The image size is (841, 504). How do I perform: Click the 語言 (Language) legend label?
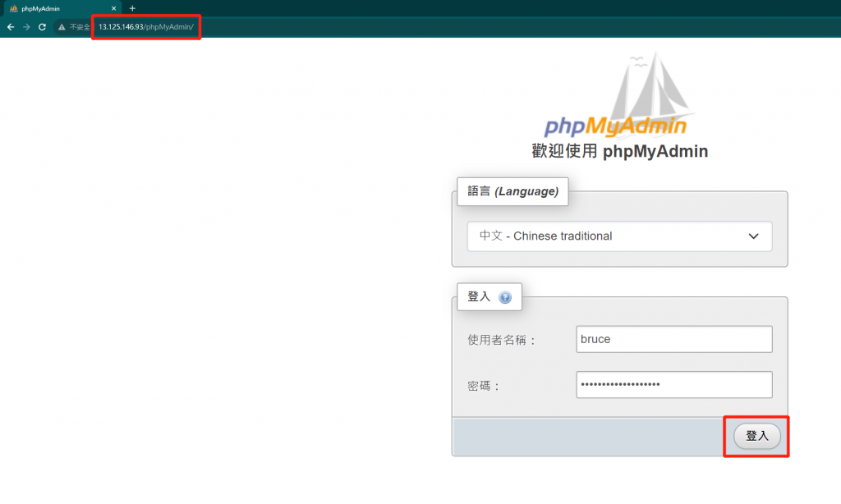coord(512,191)
